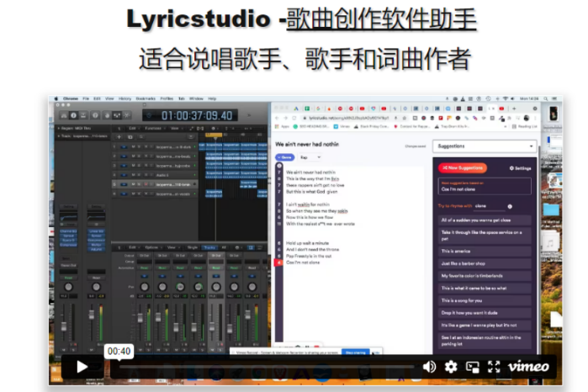The width and height of the screenshot is (588, 392).
Task: Open Settings gear in Lyricstudio suggestions panel
Action: 521,168
